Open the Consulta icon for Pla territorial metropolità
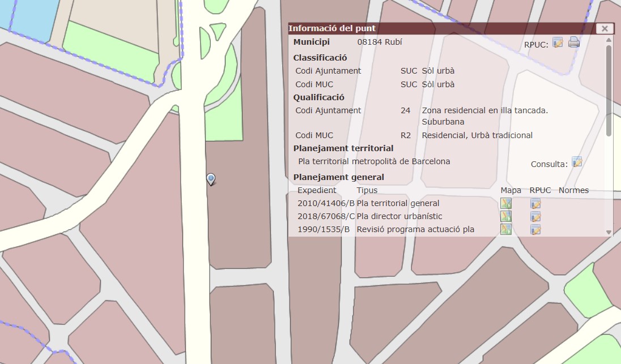This screenshot has height=364, width=621. tap(577, 162)
